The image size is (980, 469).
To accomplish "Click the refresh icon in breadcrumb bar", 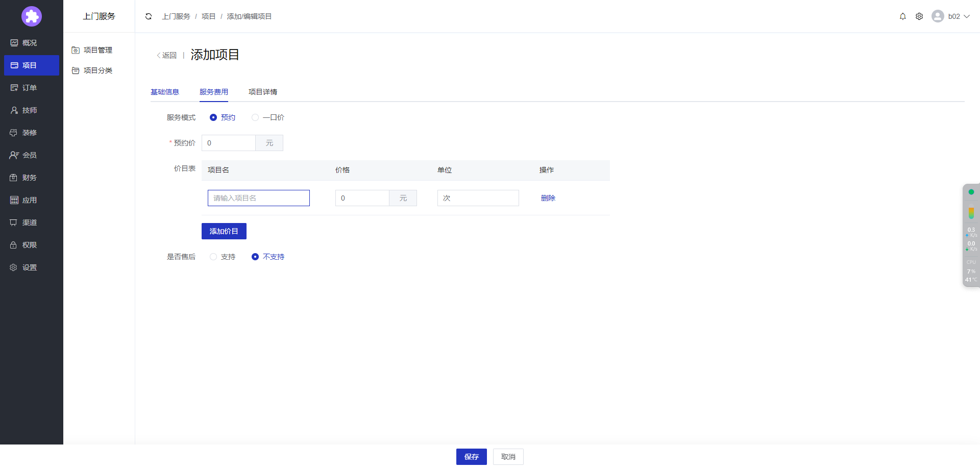I will (149, 16).
